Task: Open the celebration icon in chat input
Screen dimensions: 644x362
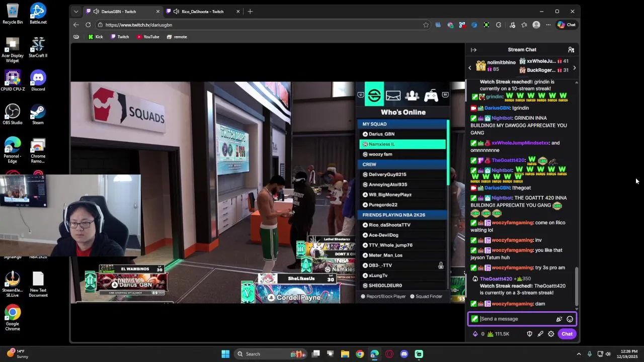Action: click(x=559, y=319)
